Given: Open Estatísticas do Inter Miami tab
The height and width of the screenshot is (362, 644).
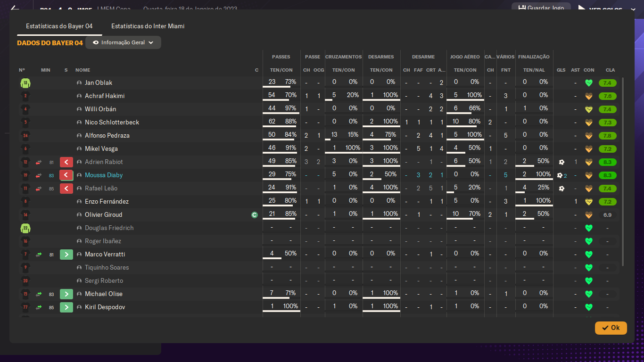Looking at the screenshot, I should tap(148, 26).
